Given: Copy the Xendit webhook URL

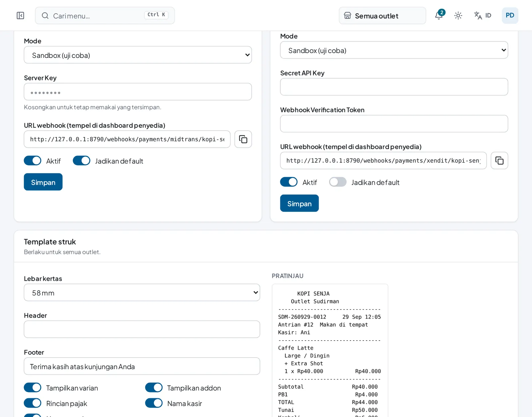Looking at the screenshot, I should pyautogui.click(x=499, y=160).
